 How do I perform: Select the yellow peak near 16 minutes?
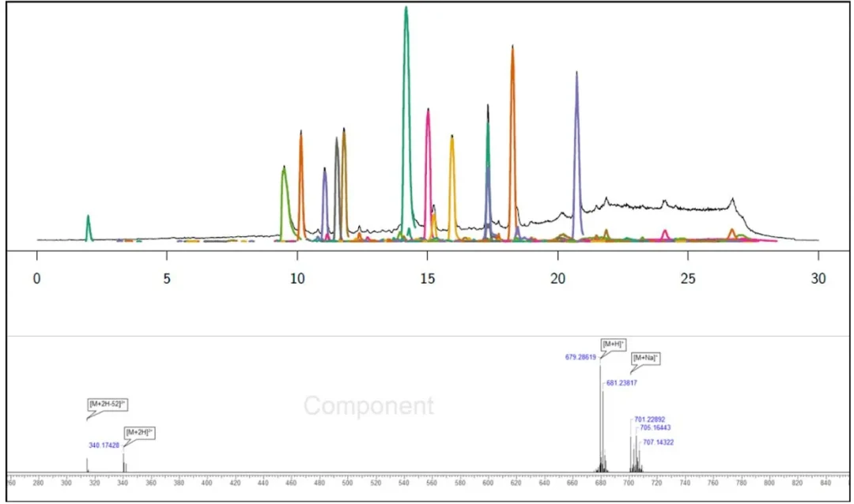pyautogui.click(x=452, y=187)
